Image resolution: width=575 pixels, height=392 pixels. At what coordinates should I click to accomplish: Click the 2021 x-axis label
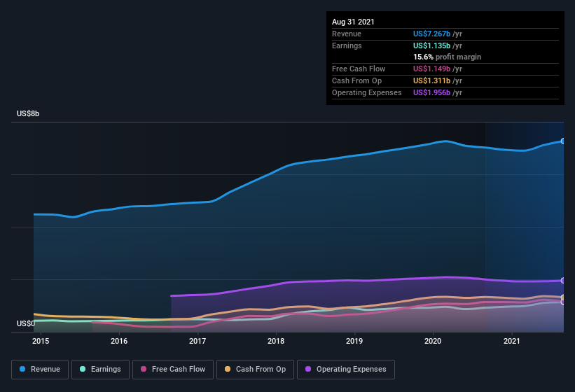pos(512,341)
